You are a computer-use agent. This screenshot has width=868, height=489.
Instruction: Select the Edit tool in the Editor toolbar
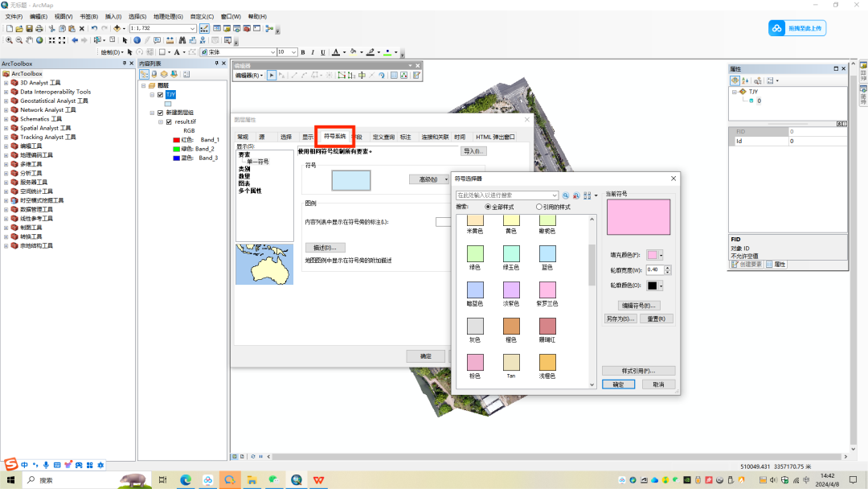pos(272,76)
